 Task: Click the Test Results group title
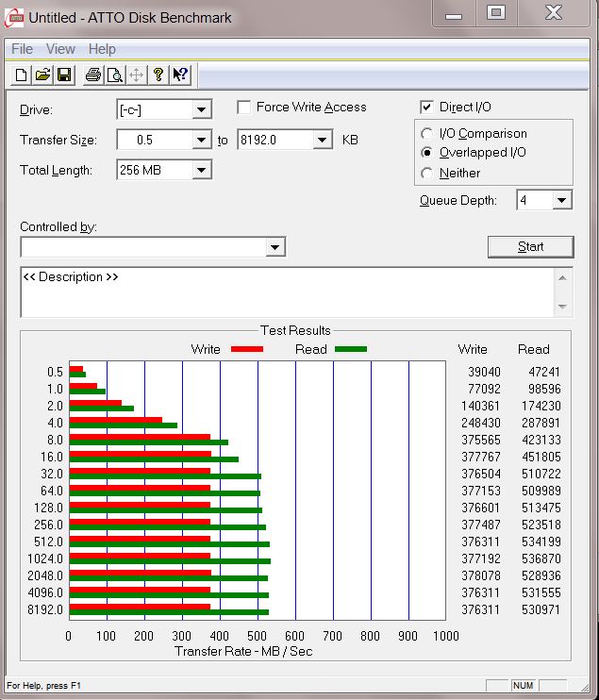coord(295,330)
